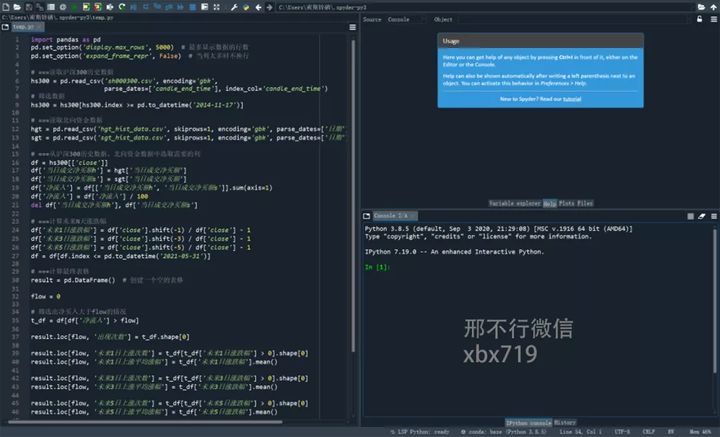Click the Mem 46% status entry
720x437 pixels.
pyautogui.click(x=700, y=432)
